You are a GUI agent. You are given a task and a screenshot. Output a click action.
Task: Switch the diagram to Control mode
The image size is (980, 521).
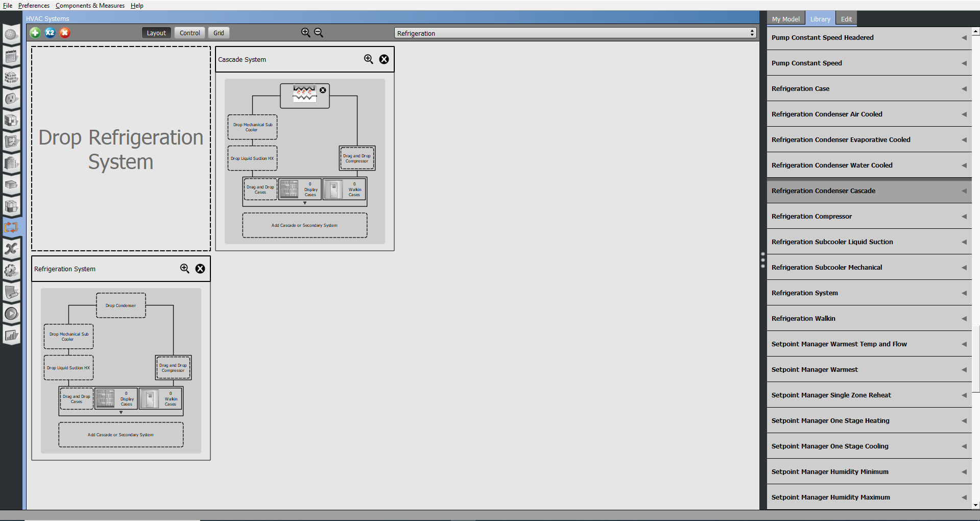click(x=189, y=32)
